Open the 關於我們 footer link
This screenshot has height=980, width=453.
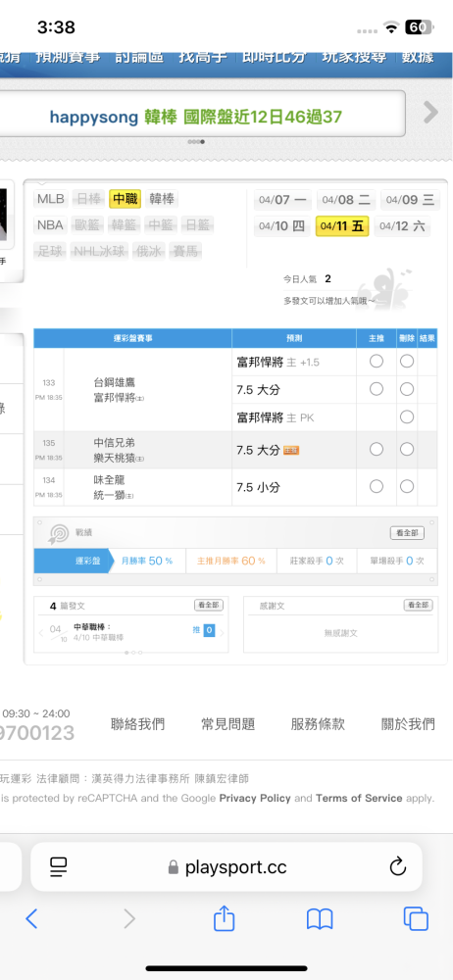408,724
